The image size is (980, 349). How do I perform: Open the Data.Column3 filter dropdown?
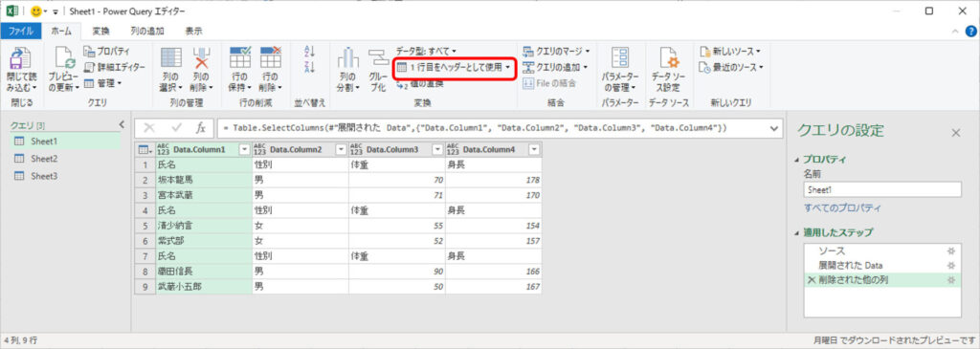click(436, 149)
